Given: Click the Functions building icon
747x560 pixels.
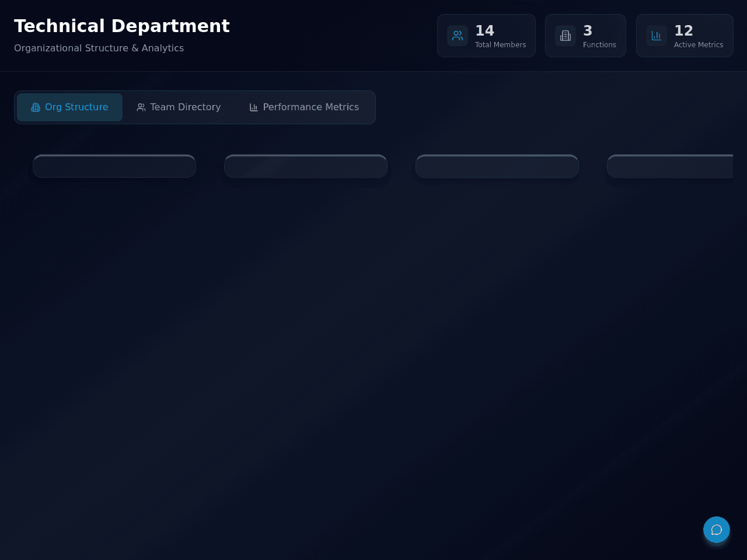Looking at the screenshot, I should 566,36.
